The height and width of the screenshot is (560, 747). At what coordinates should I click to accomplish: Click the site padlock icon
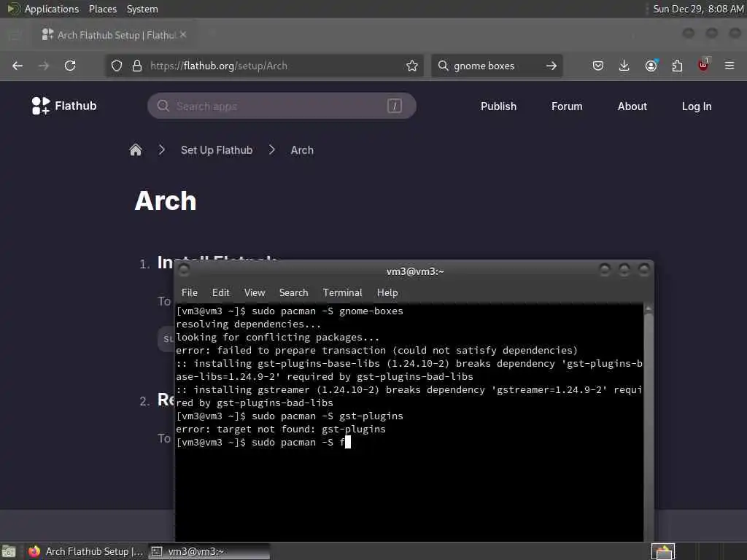coord(137,66)
